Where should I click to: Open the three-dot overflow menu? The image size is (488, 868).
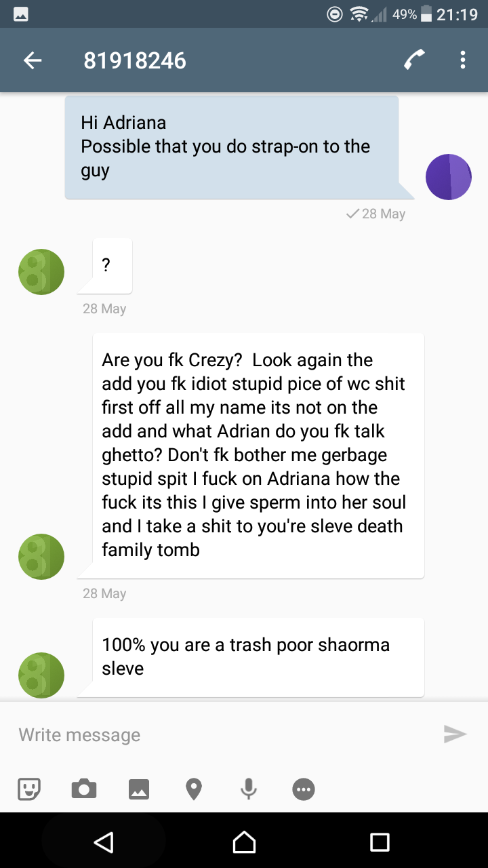(463, 61)
